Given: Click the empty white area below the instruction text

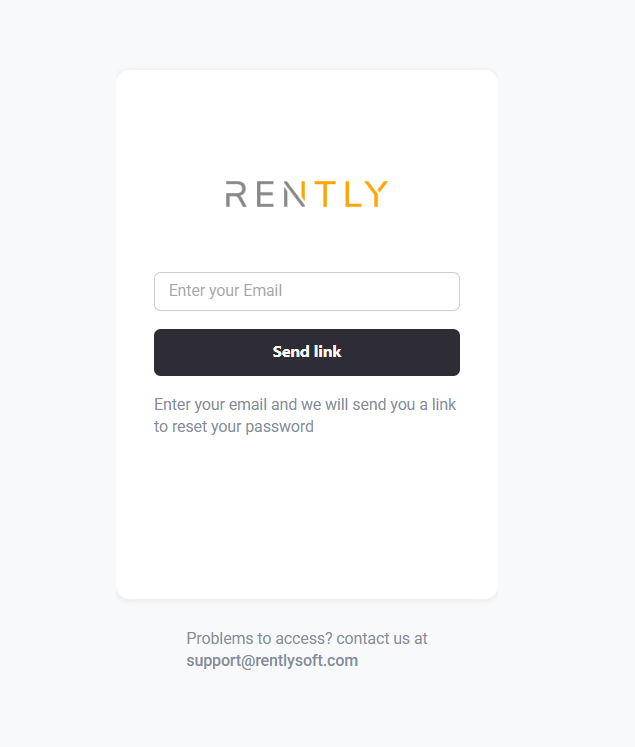Looking at the screenshot, I should (x=307, y=517).
